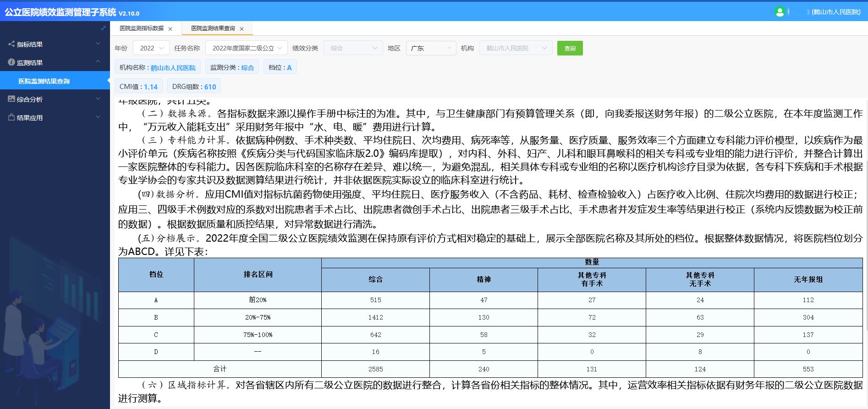The height and width of the screenshot is (409, 868).
Task: Click the cell 1412 in row B
Action: pyautogui.click(x=376, y=317)
